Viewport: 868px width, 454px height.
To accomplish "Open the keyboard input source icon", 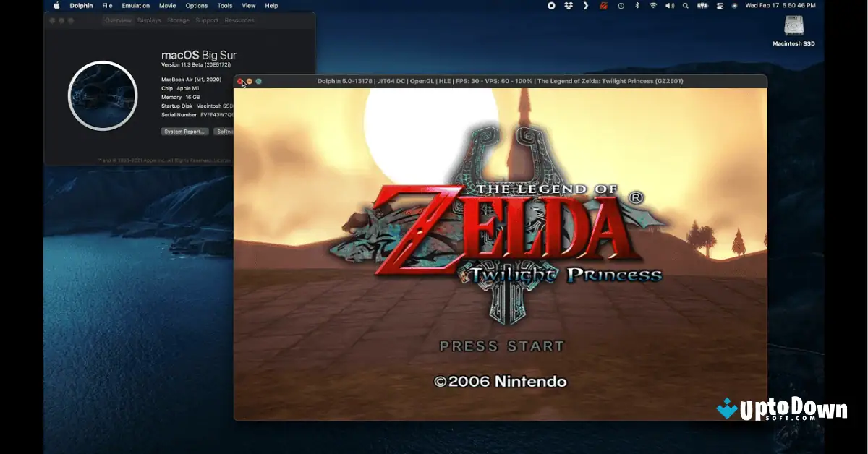I will [702, 6].
